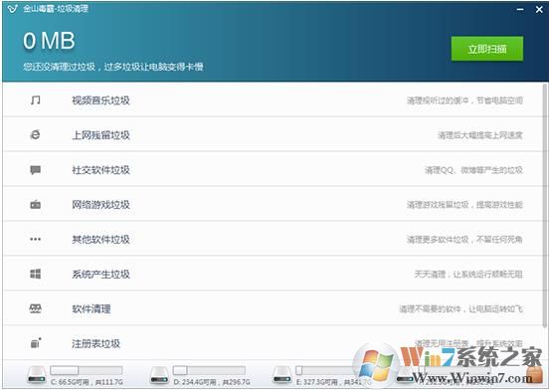Click the vertical scrollbar of the list
This screenshot has height=392, width=549.
545,205
